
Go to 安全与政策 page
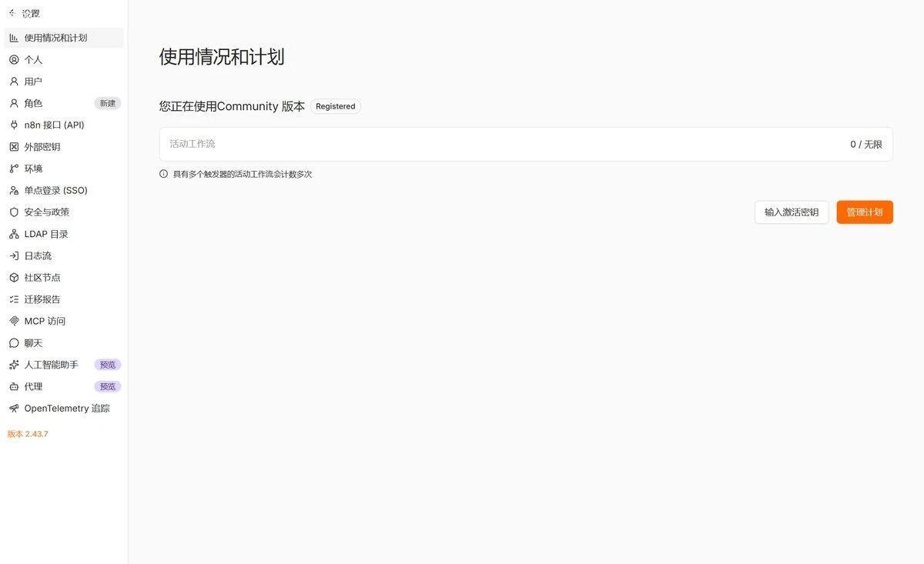point(64,212)
